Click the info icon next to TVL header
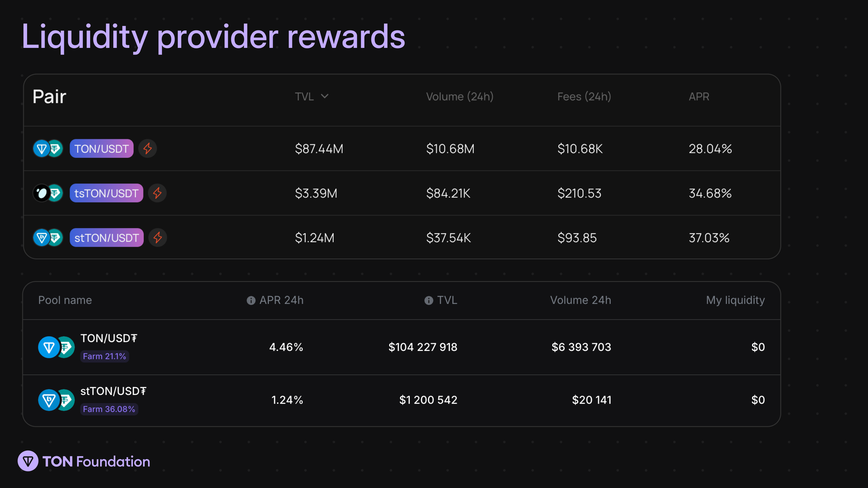Viewport: 868px width, 488px height. coord(429,300)
